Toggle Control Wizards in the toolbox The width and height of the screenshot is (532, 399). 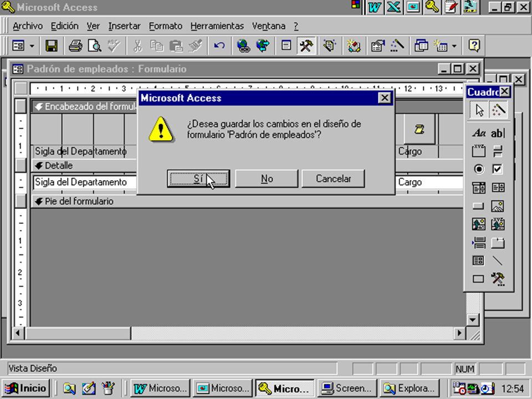tap(498, 110)
